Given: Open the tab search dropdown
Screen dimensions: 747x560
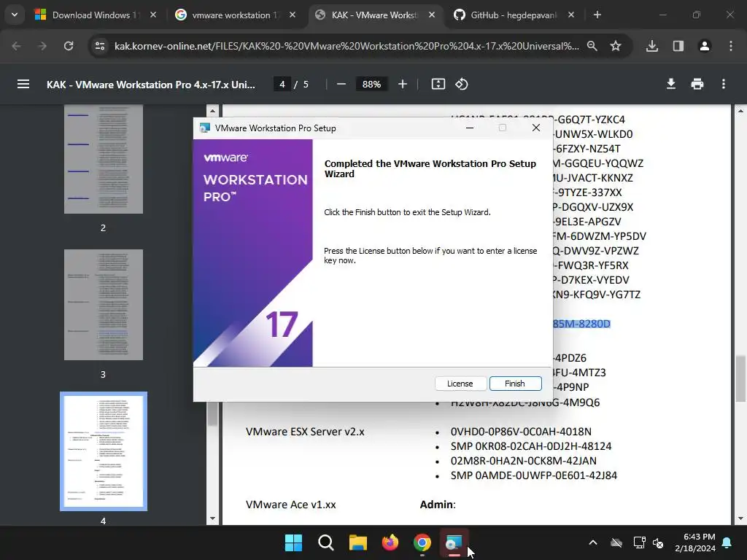Looking at the screenshot, I should (x=15, y=15).
